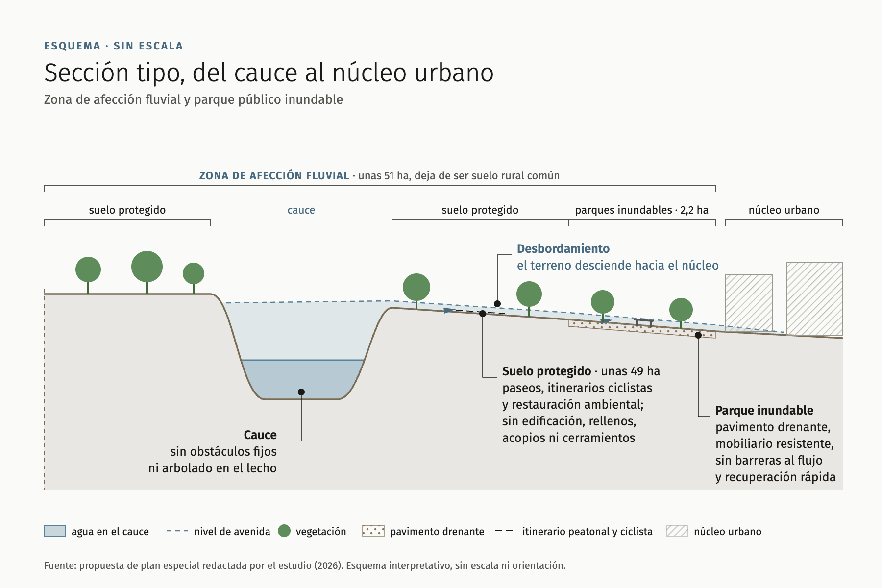Screen dimensions: 882x588
Task: Click the bold 'Cauce' annotation heading
Action: [260, 435]
